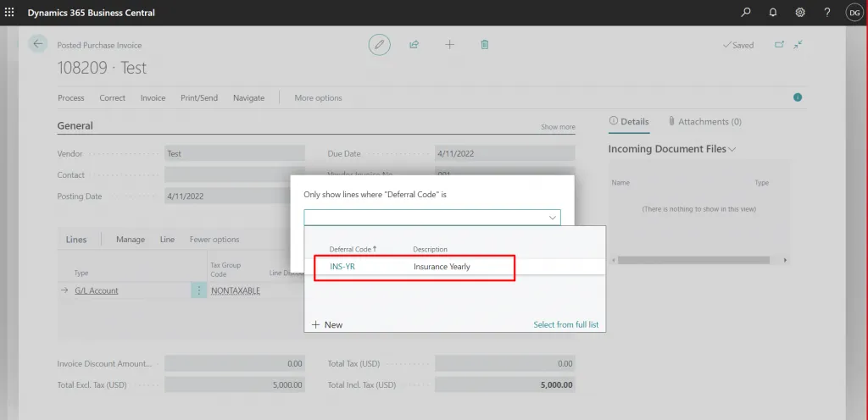Click the search magnifier icon

pos(746,12)
